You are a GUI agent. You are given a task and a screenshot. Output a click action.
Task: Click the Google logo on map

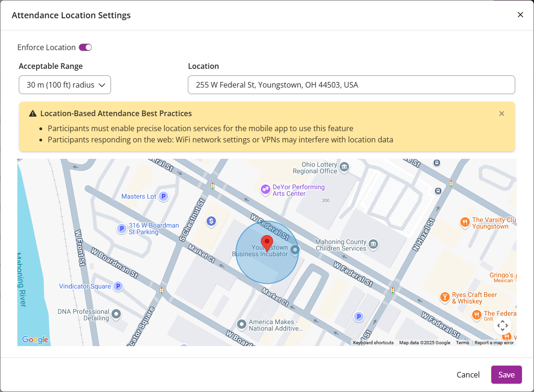[35, 339]
